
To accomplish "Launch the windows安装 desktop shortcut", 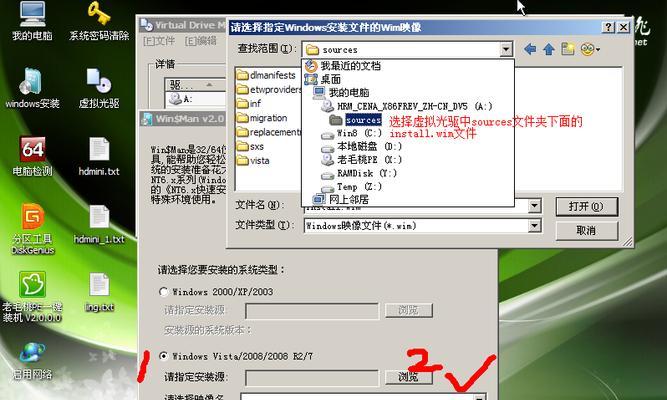I will coord(32,88).
